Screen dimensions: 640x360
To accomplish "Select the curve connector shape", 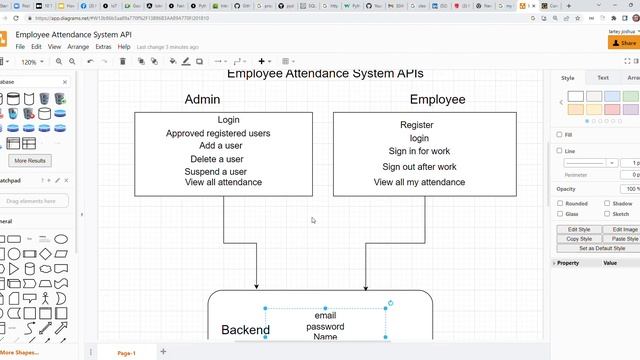I will [30, 328].
